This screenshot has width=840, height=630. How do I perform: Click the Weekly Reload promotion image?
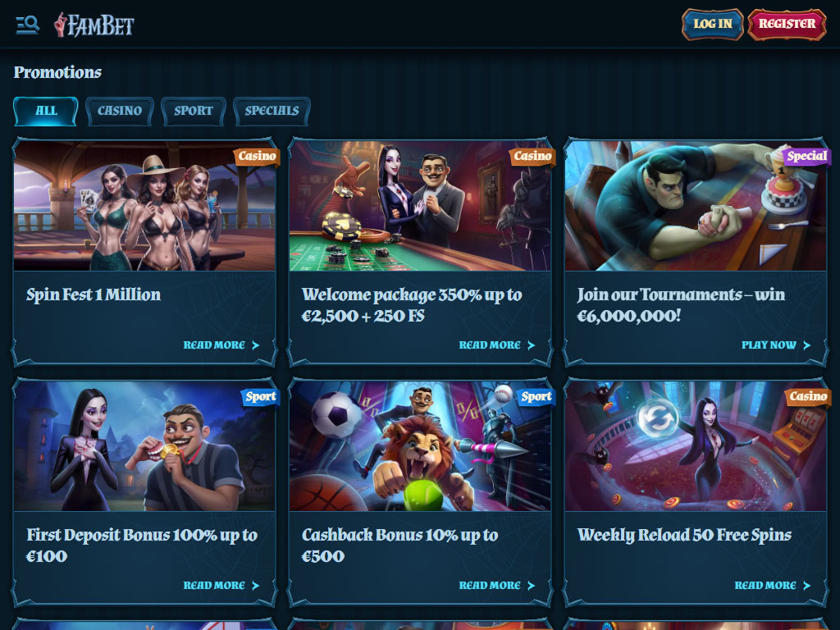696,445
